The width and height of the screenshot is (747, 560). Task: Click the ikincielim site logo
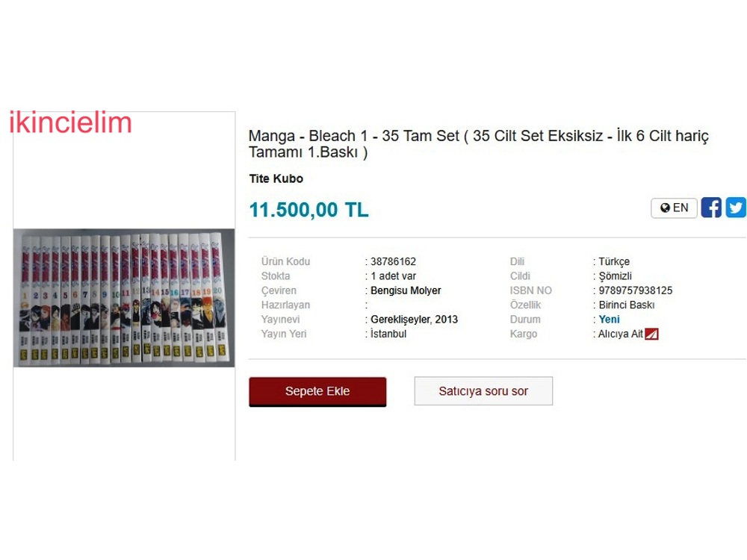70,122
